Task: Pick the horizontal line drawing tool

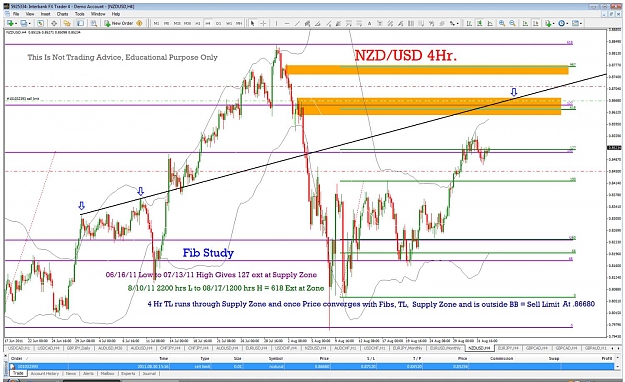Action: click(287, 24)
